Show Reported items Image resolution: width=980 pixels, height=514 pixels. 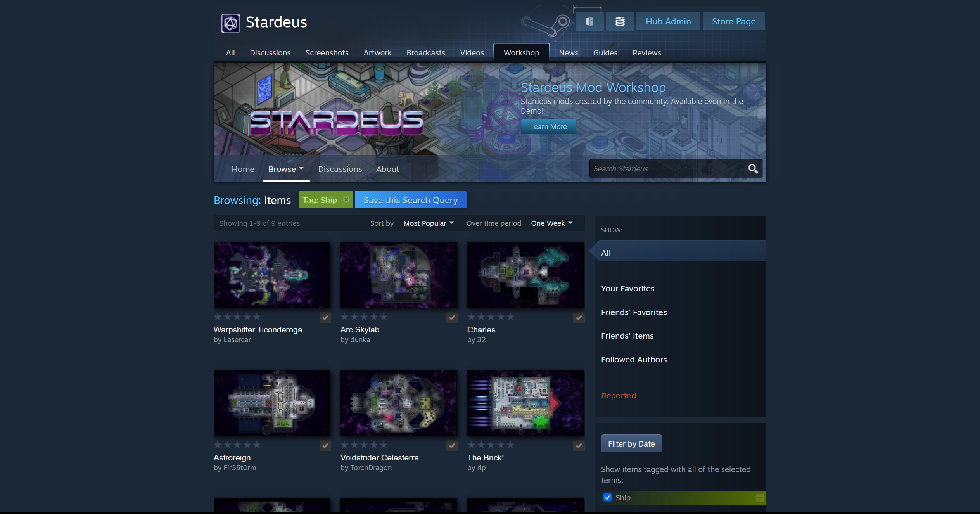coord(618,396)
